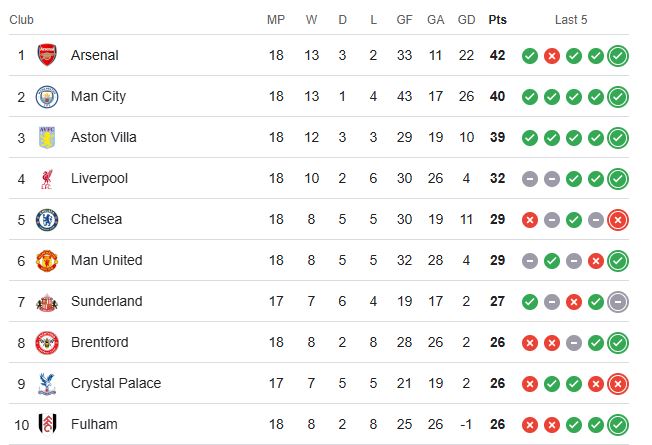Click the Aston Villa club crest
The image size is (652, 445).
tap(47, 137)
